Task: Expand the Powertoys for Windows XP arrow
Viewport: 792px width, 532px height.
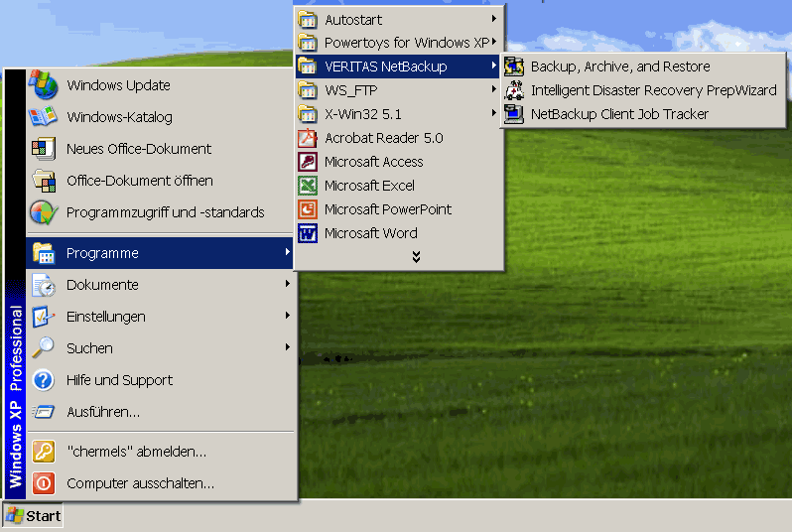Action: pyautogui.click(x=494, y=42)
